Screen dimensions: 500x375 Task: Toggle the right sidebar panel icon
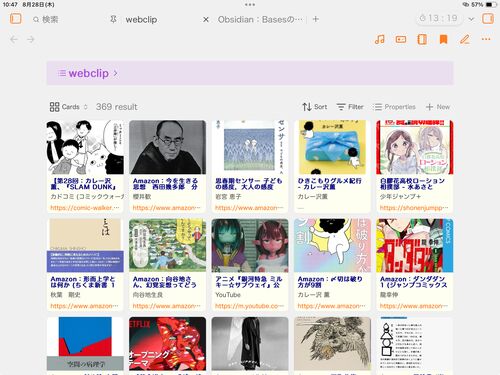(488, 19)
